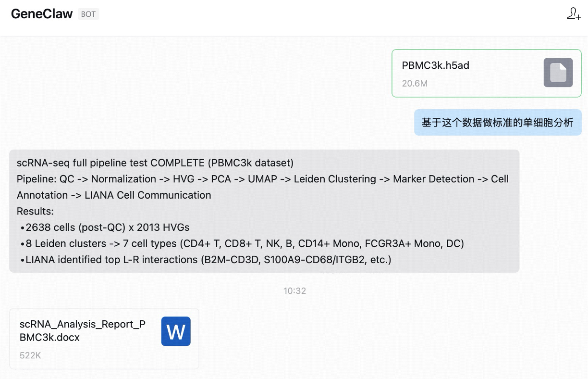This screenshot has width=588, height=379.
Task: Click the gray file icon on PBMC3k.h5ad
Action: click(x=558, y=73)
